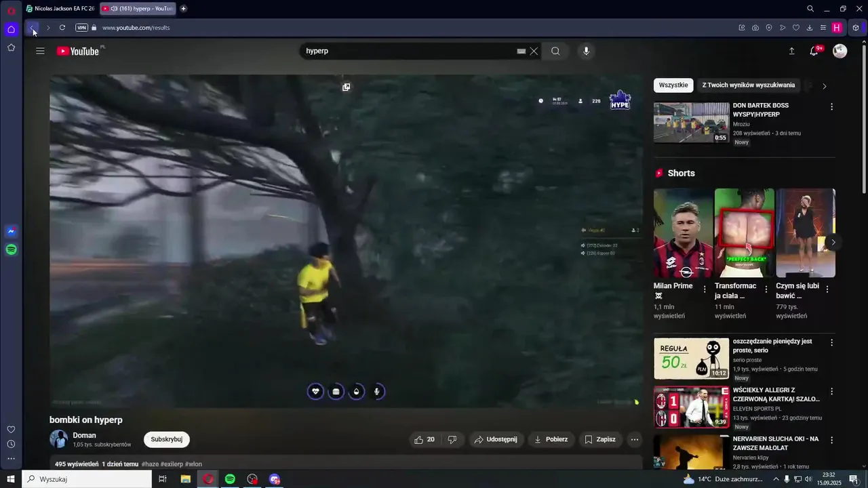Open Doman channel avatar
Image resolution: width=868 pixels, height=488 pixels.
[59, 439]
